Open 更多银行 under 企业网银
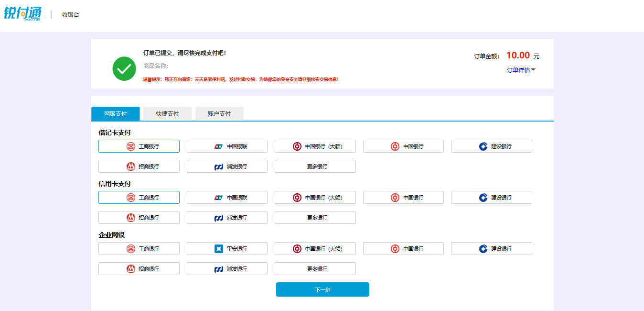644x311 pixels. (315, 269)
